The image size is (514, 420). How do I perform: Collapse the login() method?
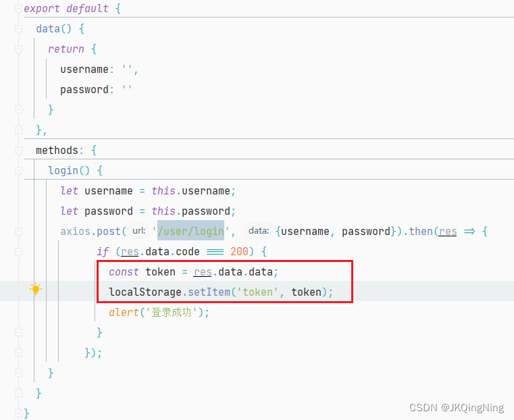tap(18, 170)
